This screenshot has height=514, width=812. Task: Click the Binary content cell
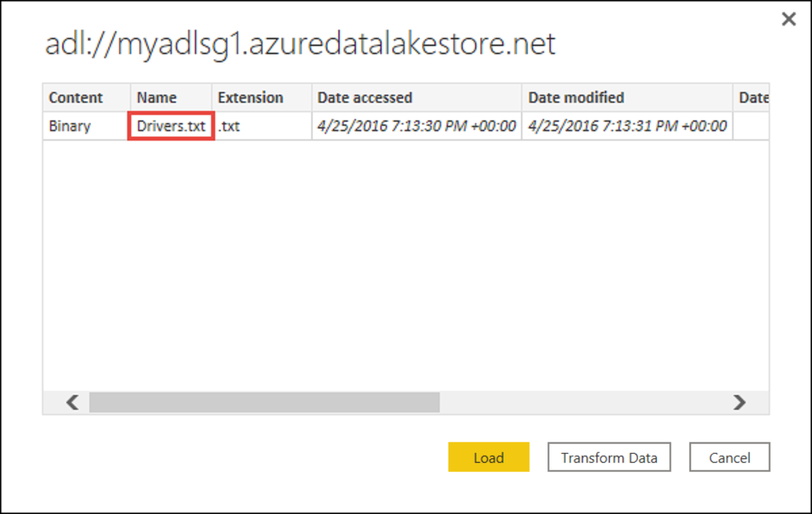(x=70, y=126)
